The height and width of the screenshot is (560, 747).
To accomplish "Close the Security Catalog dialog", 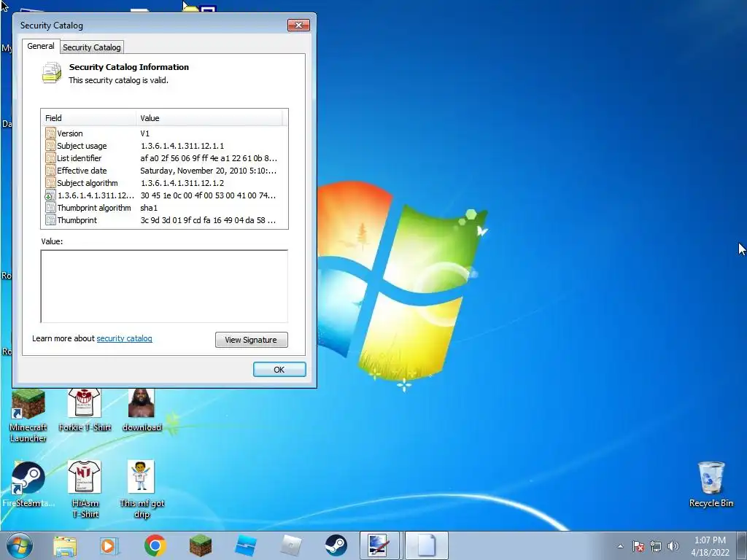I will tap(298, 26).
